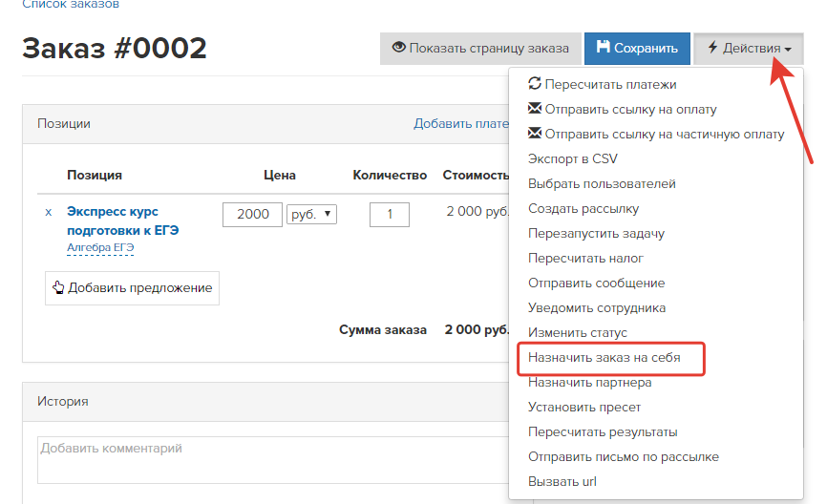Open Экспресс курс подготовки к ЕГЭ link
The width and height of the screenshot is (827, 504).
[x=123, y=220]
